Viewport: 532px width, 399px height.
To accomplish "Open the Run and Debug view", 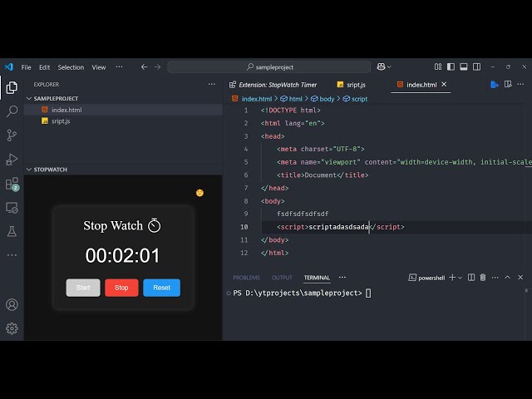I will (12, 159).
